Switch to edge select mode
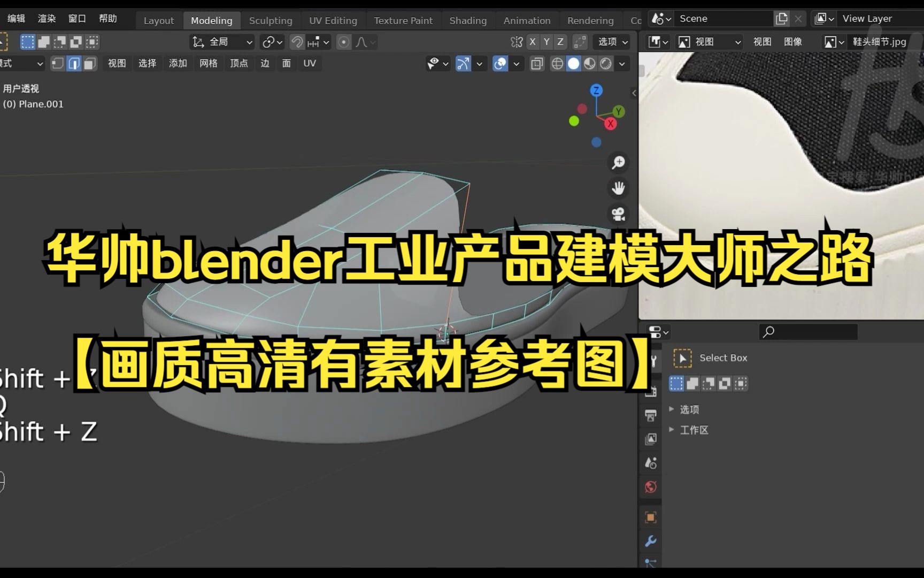Viewport: 924px width, 578px height. [x=74, y=64]
